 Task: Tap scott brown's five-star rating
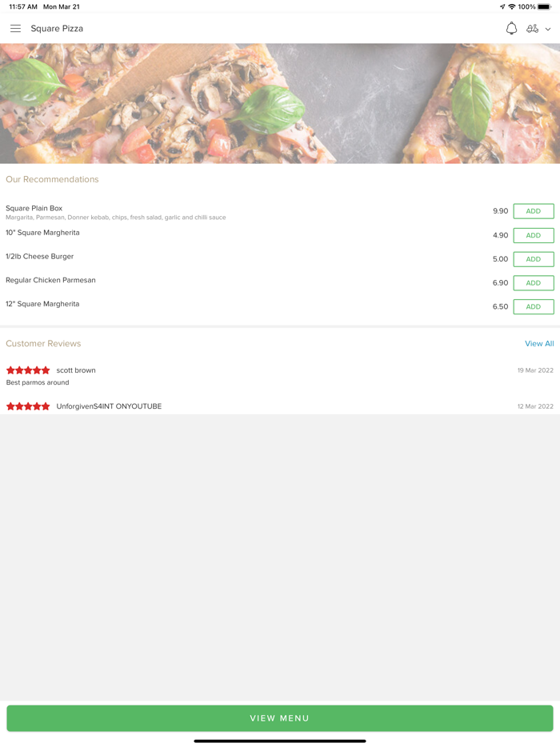tap(28, 370)
